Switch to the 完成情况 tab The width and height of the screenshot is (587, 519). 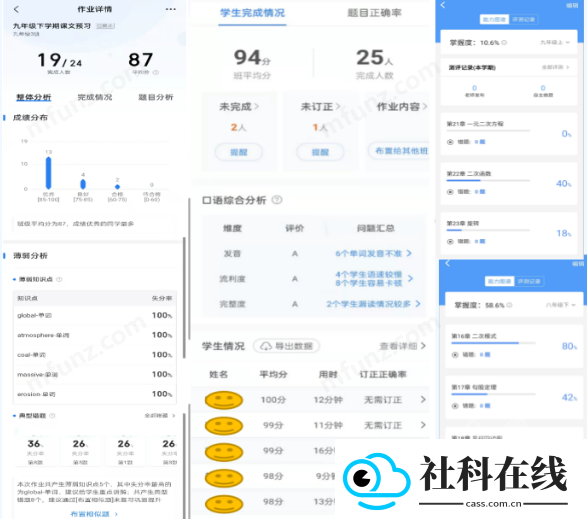click(95, 97)
